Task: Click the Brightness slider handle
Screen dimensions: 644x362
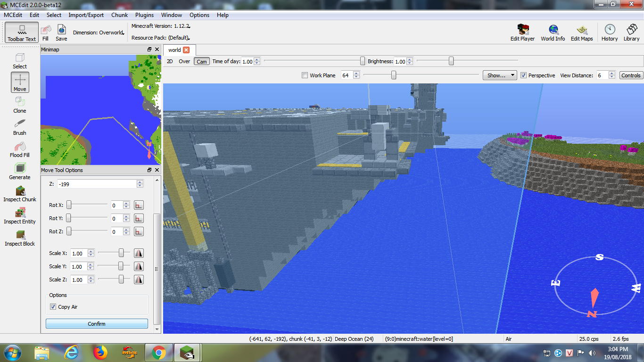Action: (x=451, y=61)
